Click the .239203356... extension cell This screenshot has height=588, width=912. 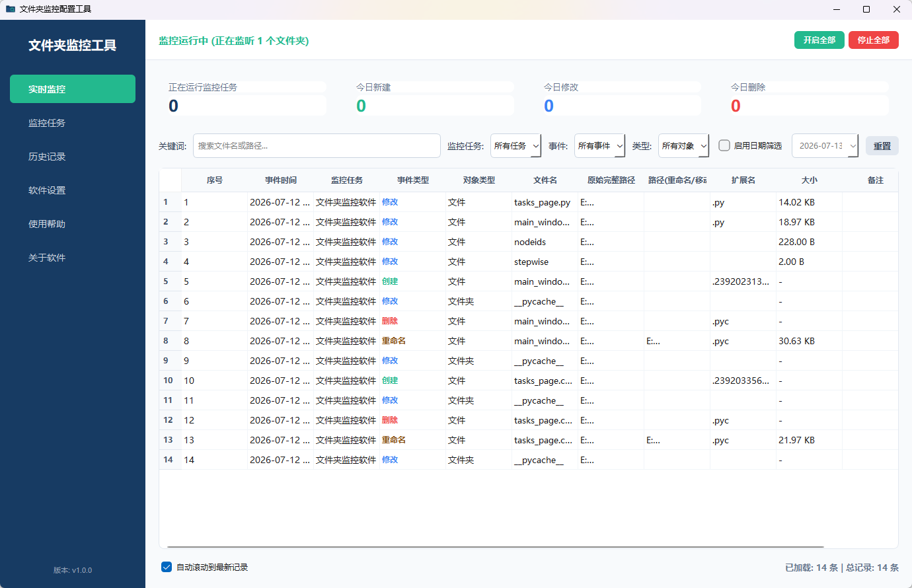coord(743,381)
